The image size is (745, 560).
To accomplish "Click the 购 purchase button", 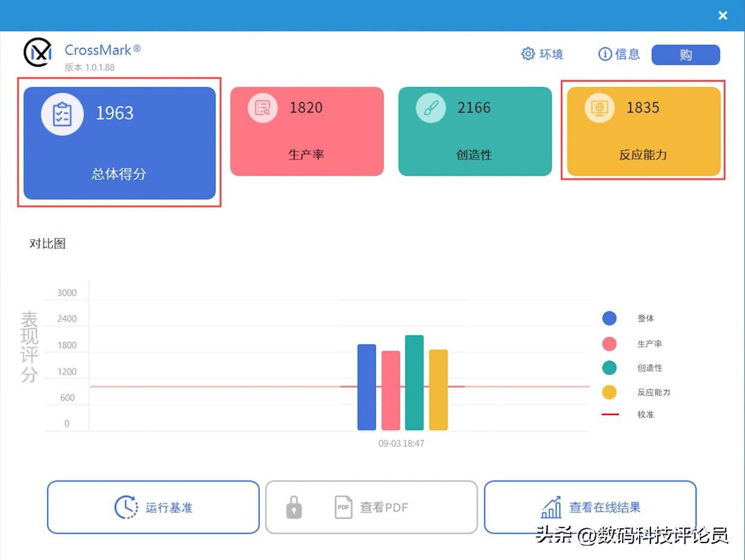I will (x=685, y=55).
